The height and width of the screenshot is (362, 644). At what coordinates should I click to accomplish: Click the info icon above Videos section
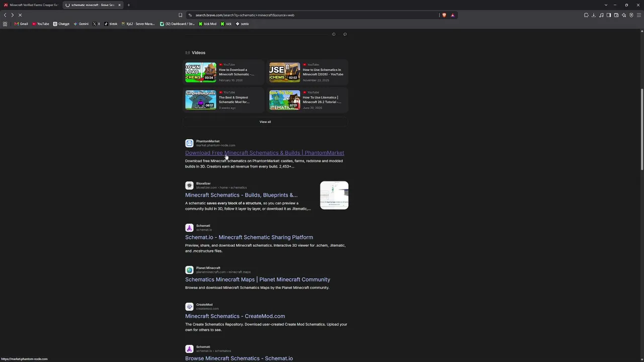coord(334,34)
